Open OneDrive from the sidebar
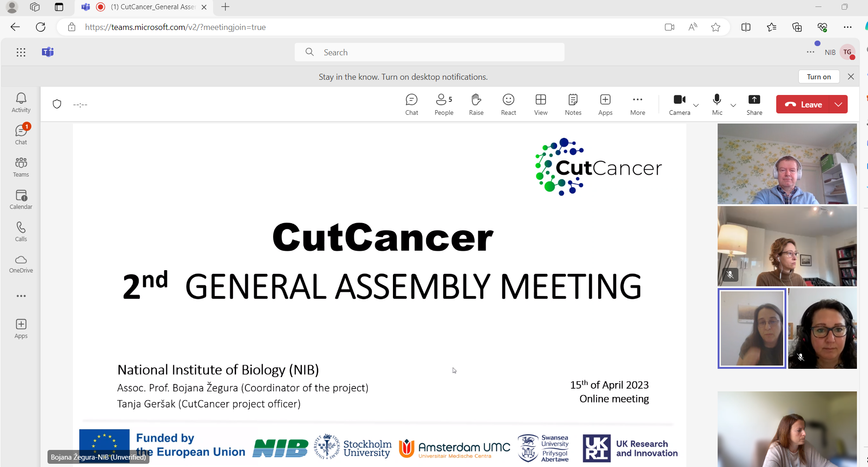This screenshot has height=467, width=868. pyautogui.click(x=21, y=264)
